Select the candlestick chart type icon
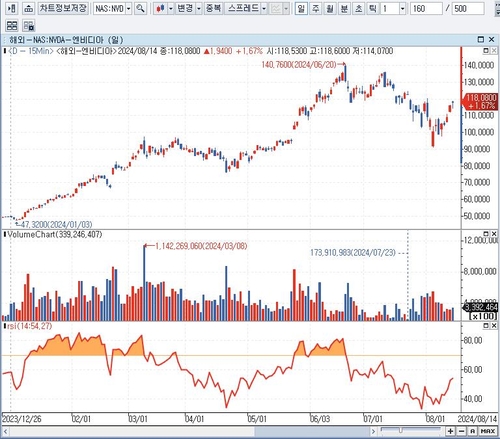 [x=160, y=8]
